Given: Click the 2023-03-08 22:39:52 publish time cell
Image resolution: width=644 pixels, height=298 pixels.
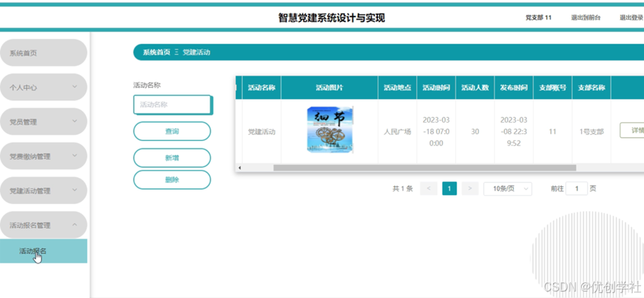Looking at the screenshot, I should pyautogui.click(x=514, y=132).
